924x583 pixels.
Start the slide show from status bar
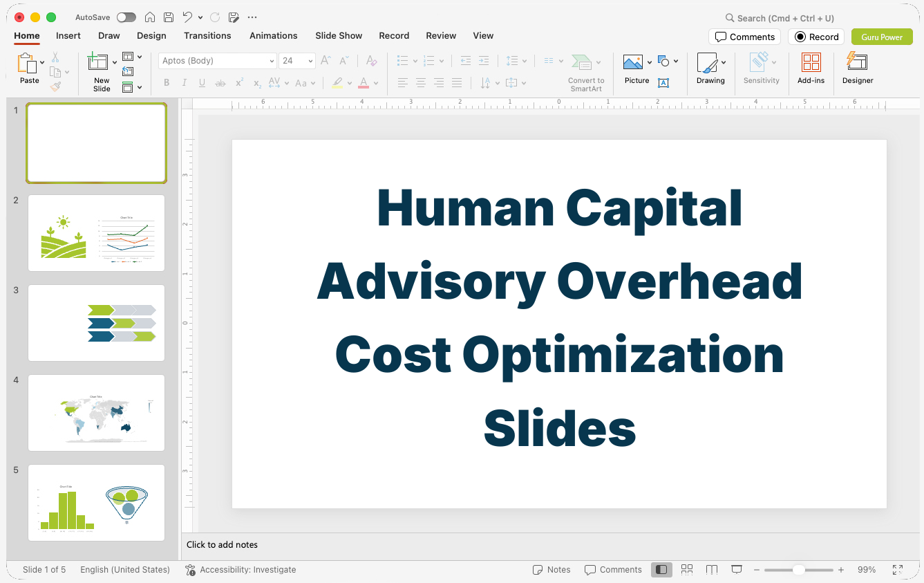click(x=737, y=570)
